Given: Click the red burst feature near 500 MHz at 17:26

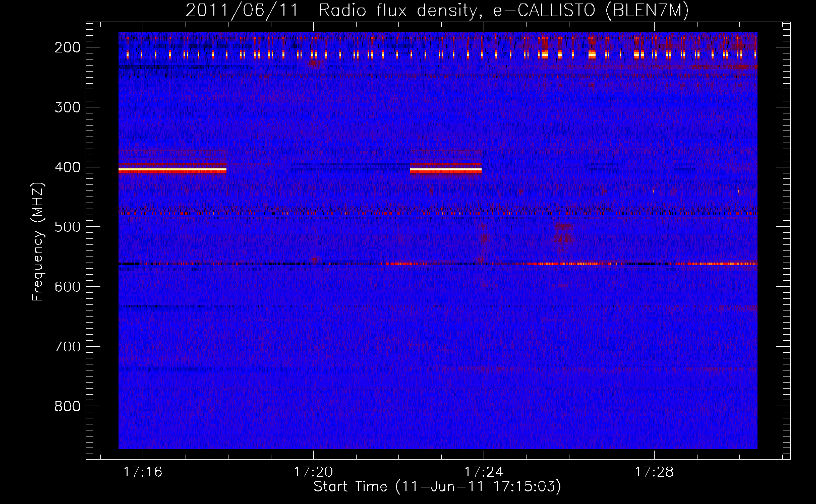Looking at the screenshot, I should 564,232.
